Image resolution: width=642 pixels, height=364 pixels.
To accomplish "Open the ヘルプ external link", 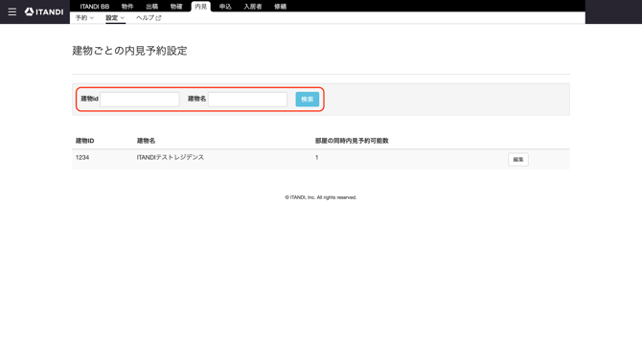I will pos(149,18).
